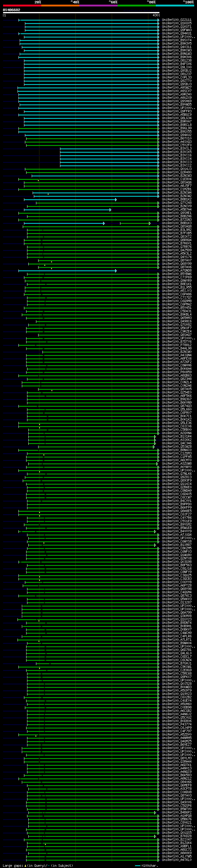Select hit UniRef100_B3L9M2
Viewport: 197px width, 868px height.
[x=177, y=230]
